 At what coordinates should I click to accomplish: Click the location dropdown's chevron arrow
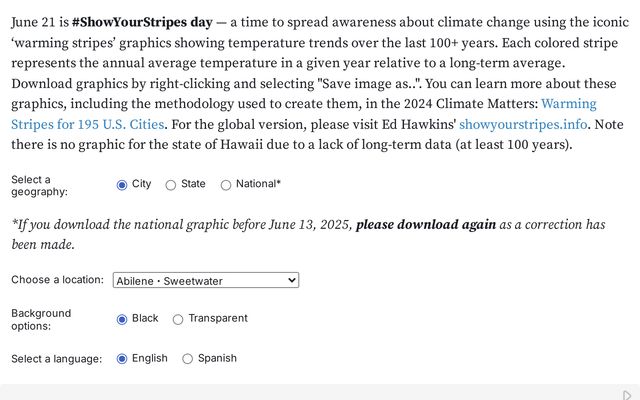291,280
